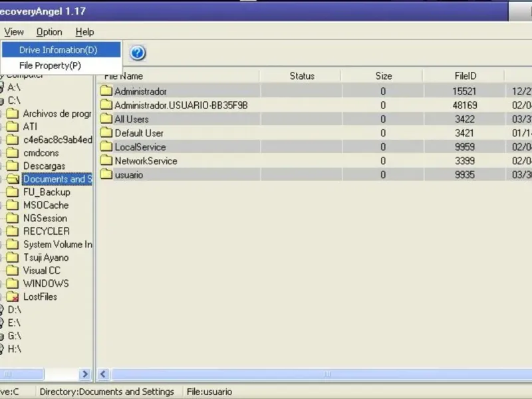Open the Help menu

coord(84,32)
